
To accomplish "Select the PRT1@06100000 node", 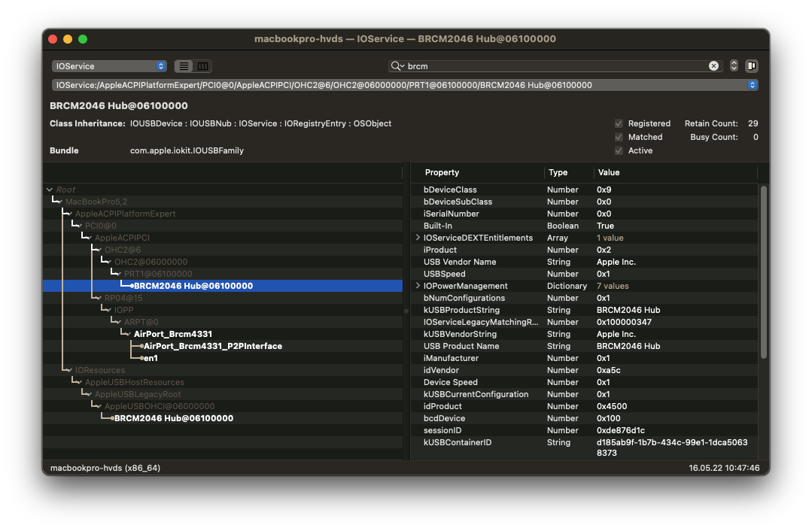I will pyautogui.click(x=158, y=274).
